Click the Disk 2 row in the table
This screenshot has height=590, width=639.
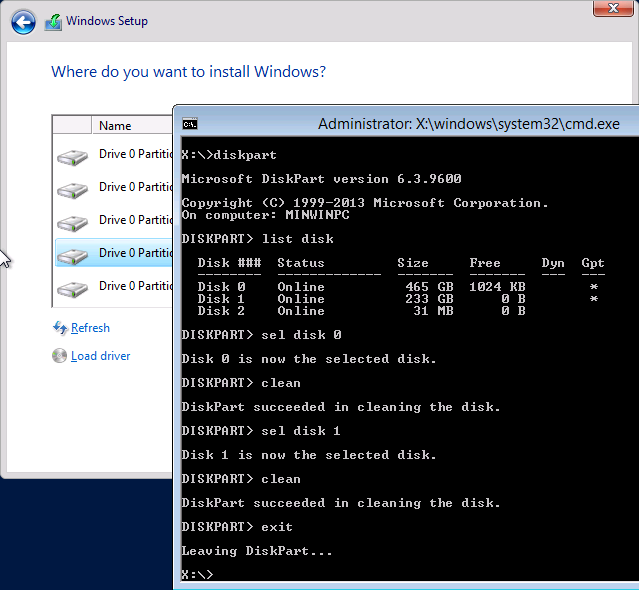click(361, 311)
